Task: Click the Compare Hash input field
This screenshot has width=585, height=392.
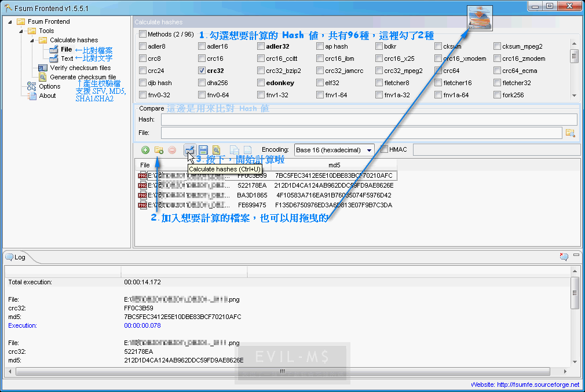Action: click(x=369, y=119)
